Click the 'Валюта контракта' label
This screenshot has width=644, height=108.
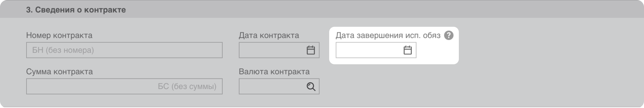coord(274,72)
